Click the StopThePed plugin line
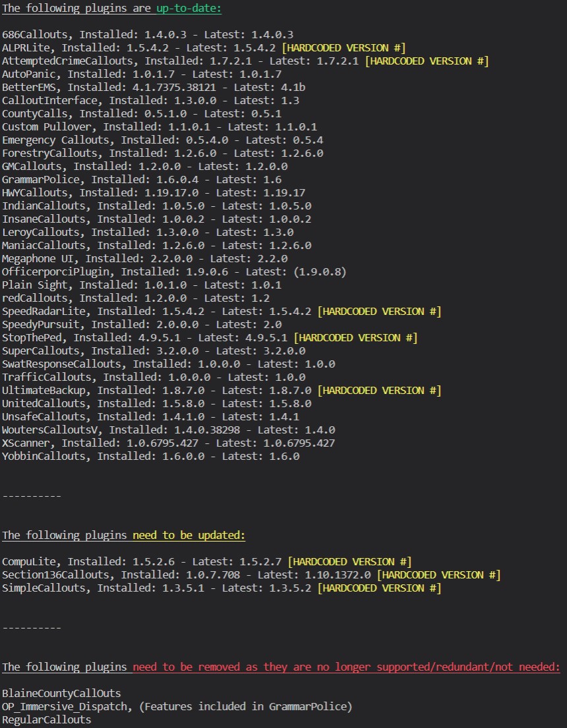567x728 pixels. pyautogui.click(x=145, y=337)
